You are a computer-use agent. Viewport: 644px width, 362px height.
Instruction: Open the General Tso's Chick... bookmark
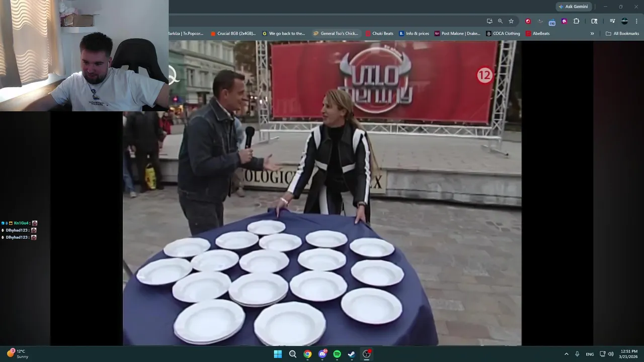pos(336,34)
